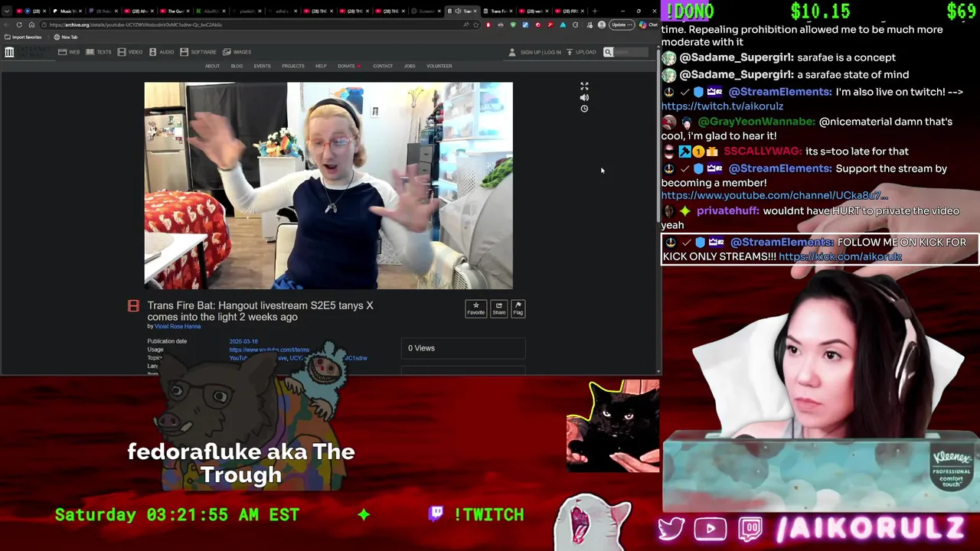Click the archive search magnifier icon
The width and height of the screenshot is (980, 551).
(608, 52)
